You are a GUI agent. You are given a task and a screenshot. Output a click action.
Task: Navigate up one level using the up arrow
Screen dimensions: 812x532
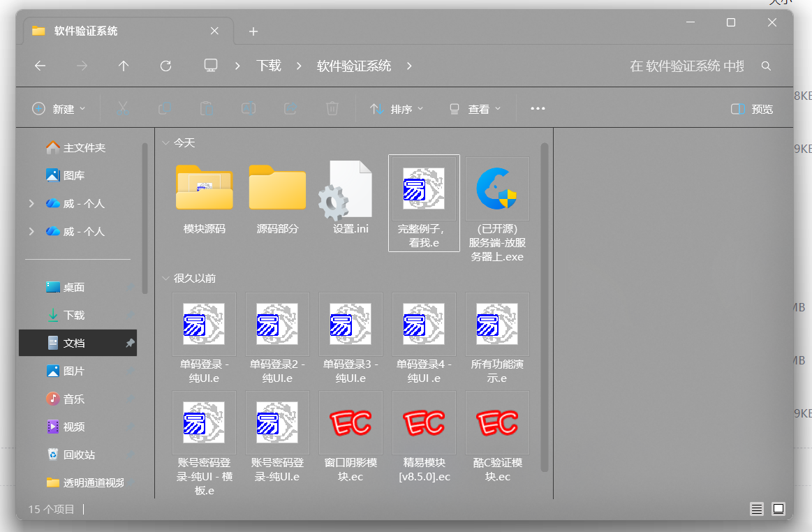point(124,66)
